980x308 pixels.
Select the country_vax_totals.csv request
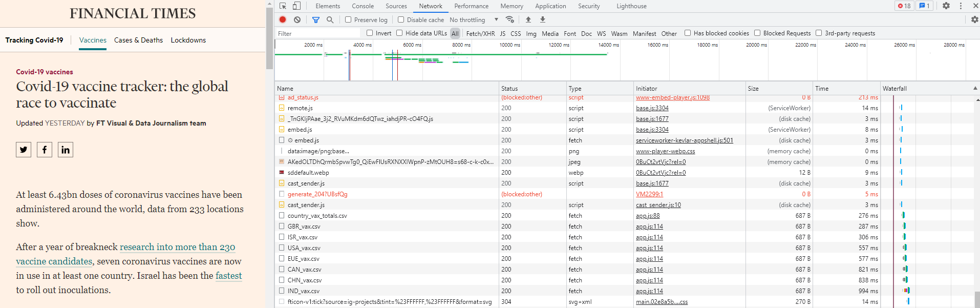click(624, 216)
